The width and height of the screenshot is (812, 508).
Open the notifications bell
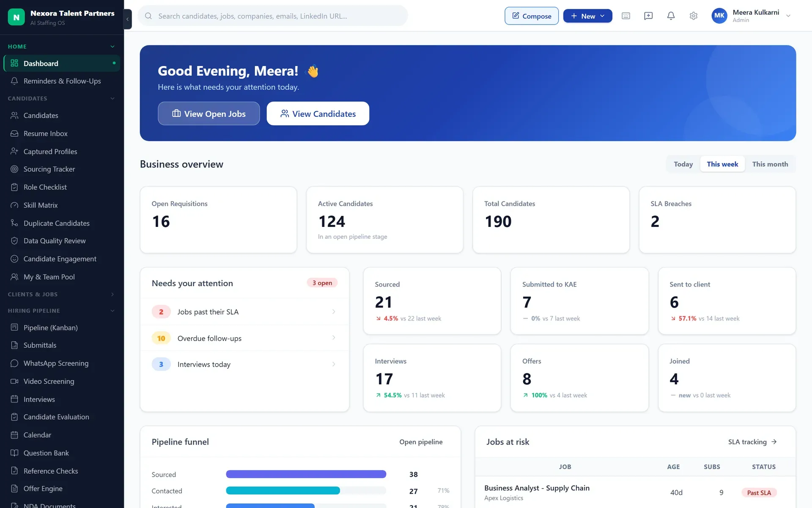671,16
